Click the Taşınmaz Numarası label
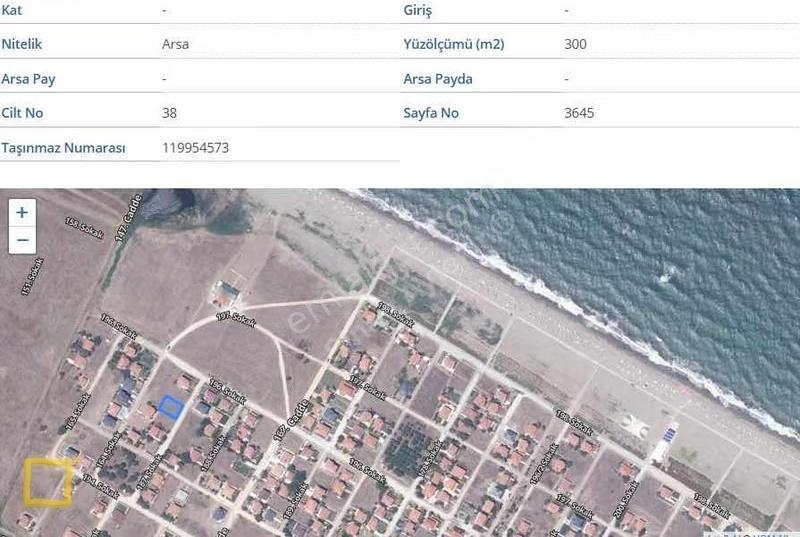Screen dimensions: 800x537 coord(63,148)
